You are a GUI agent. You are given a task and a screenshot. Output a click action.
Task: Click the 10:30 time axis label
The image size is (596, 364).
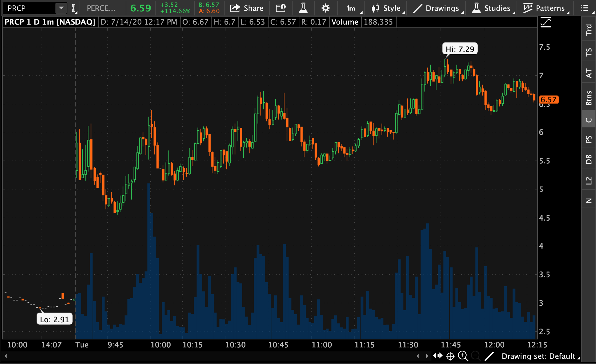pyautogui.click(x=235, y=345)
